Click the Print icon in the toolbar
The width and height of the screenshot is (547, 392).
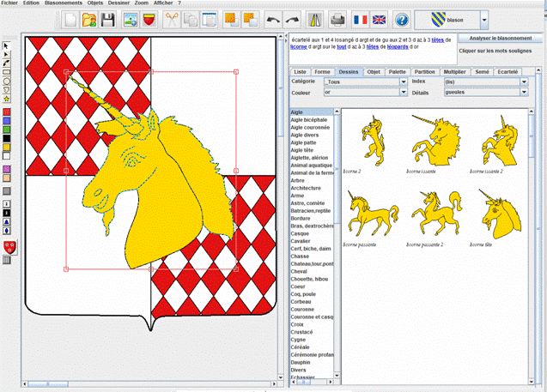click(337, 19)
